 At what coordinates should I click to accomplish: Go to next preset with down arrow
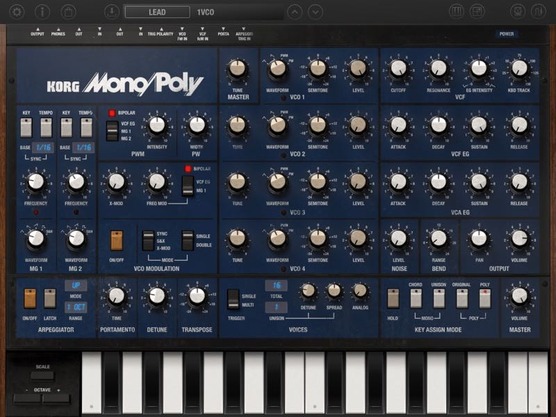click(x=315, y=12)
